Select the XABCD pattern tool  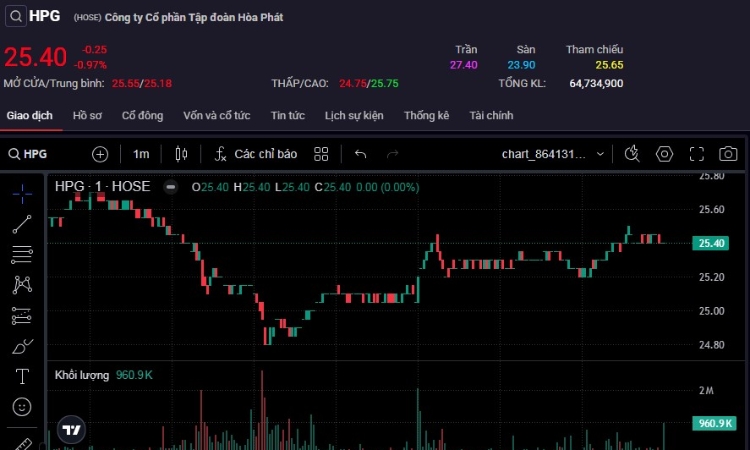point(22,285)
